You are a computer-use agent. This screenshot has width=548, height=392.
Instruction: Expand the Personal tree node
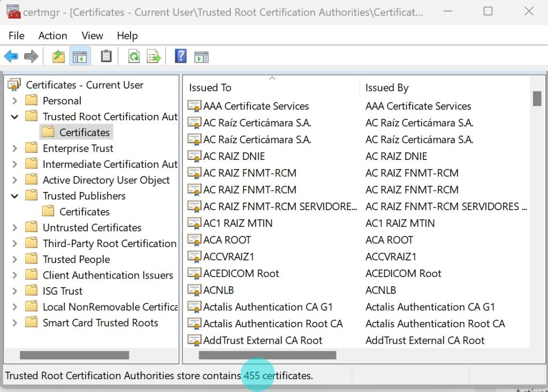(x=14, y=101)
